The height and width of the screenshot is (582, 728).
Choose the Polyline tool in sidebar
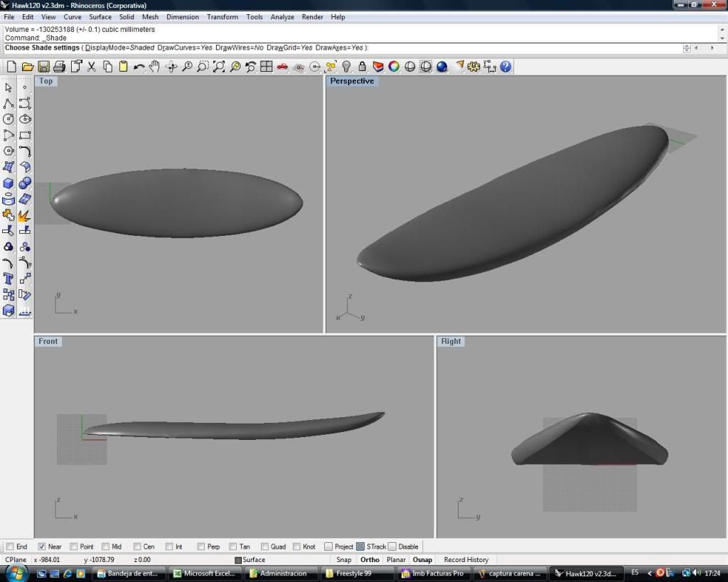[x=9, y=104]
